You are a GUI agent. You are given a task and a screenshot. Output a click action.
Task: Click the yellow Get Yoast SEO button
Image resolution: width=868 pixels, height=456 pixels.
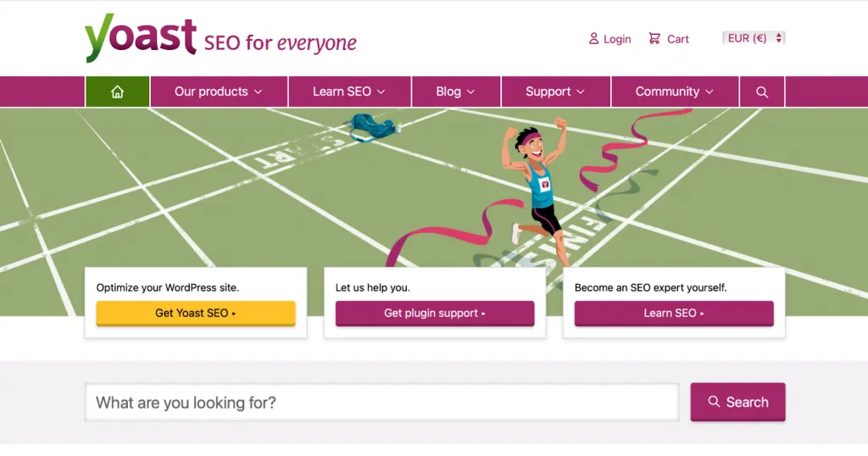196,314
